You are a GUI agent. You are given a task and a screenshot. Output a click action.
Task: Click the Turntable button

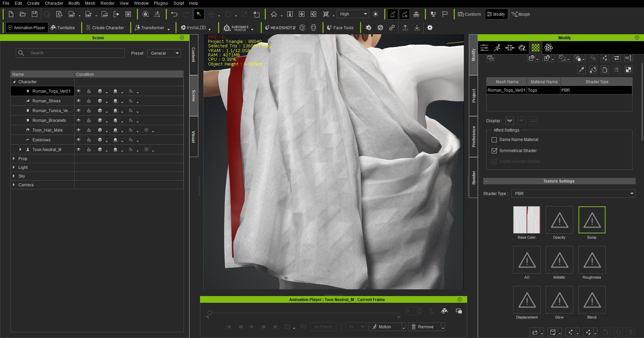63,28
